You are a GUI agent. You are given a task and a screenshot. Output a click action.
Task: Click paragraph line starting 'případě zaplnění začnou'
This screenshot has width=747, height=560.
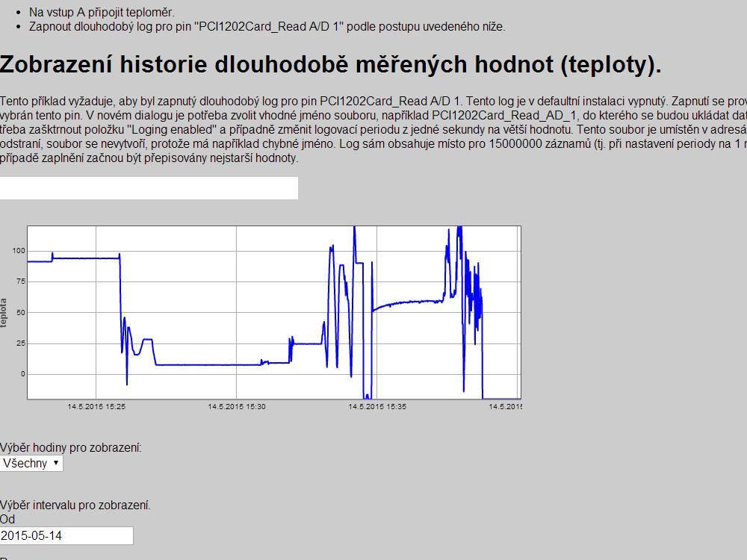(x=149, y=158)
